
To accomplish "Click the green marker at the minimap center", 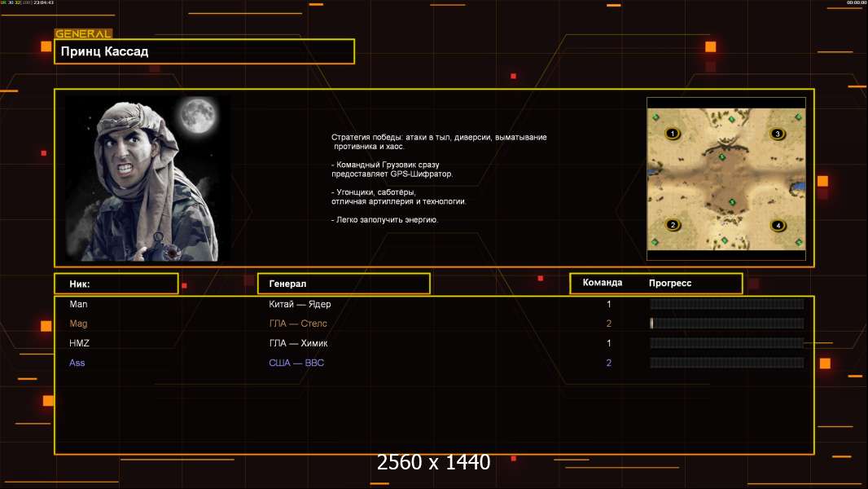I will [722, 156].
